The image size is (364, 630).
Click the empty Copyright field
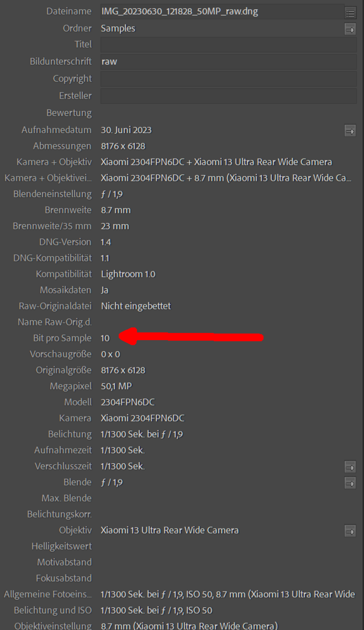pyautogui.click(x=228, y=79)
